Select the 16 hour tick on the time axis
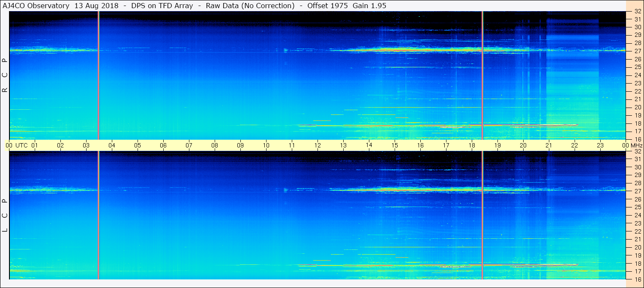 (420, 145)
